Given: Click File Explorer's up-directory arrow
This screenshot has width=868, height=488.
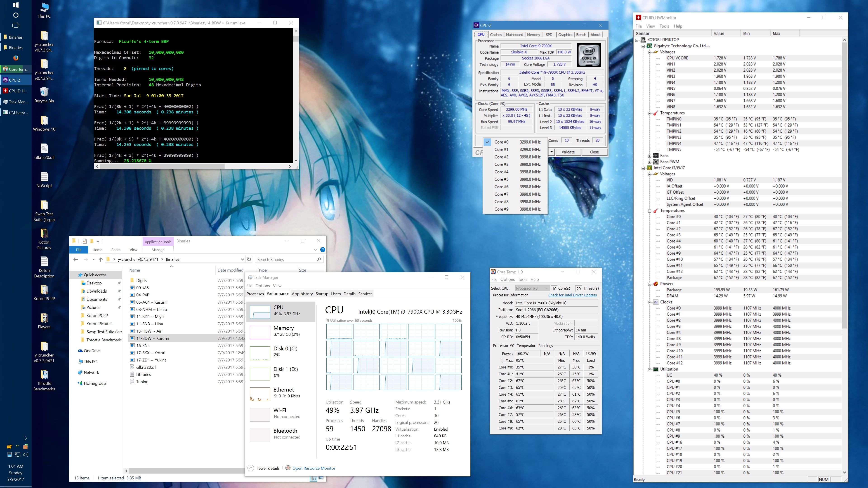Looking at the screenshot, I should [100, 259].
